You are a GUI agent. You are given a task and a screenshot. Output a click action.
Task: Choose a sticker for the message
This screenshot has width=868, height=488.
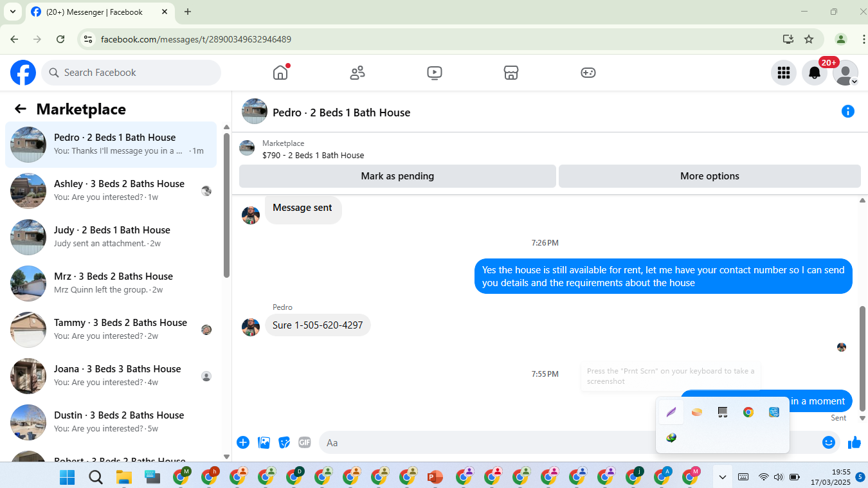[284, 442]
